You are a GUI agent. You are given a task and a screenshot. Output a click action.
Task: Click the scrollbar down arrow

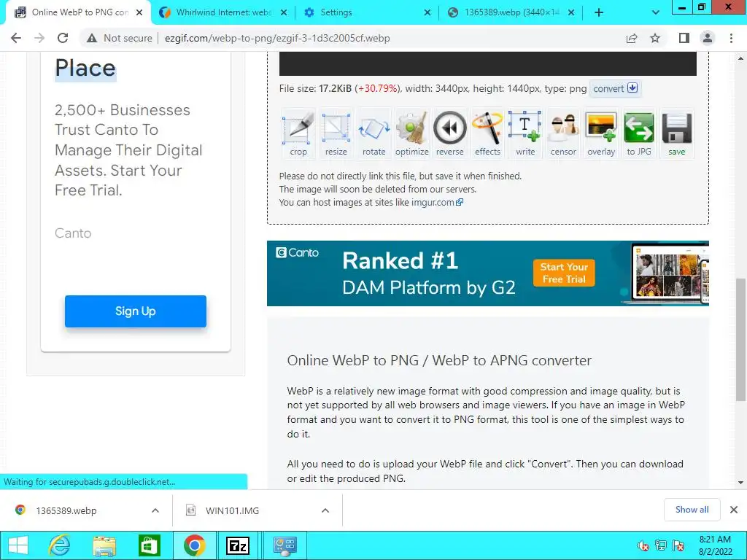tap(740, 483)
